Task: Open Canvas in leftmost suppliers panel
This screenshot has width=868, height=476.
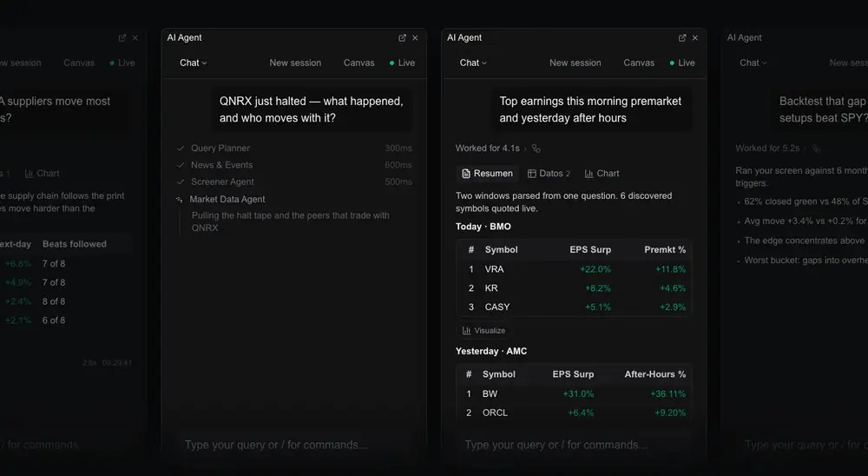Action: [79, 63]
